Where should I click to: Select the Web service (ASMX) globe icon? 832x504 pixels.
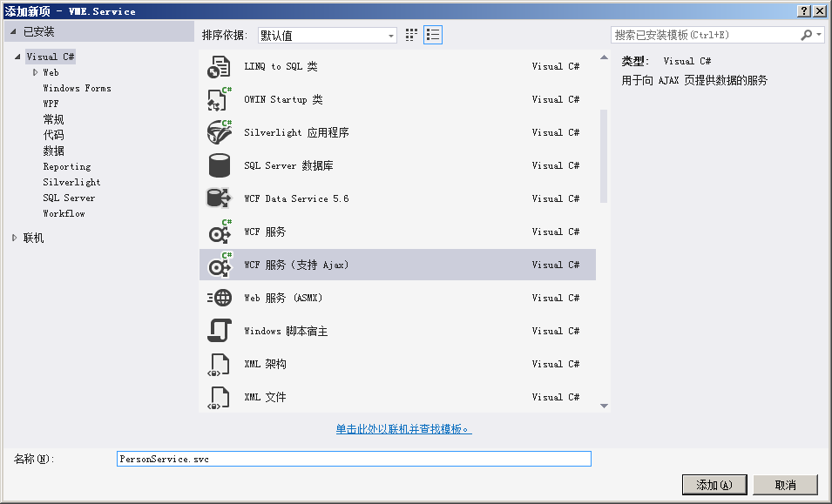[x=219, y=299]
